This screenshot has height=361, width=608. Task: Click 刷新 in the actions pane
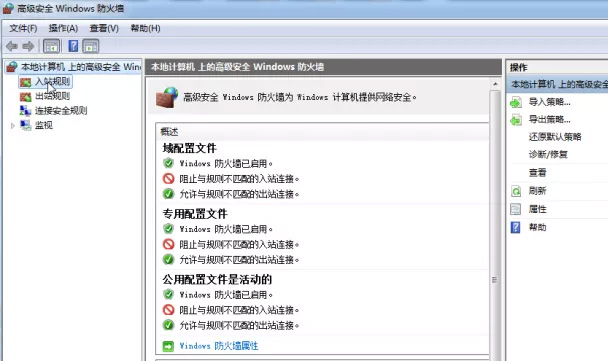pyautogui.click(x=537, y=191)
